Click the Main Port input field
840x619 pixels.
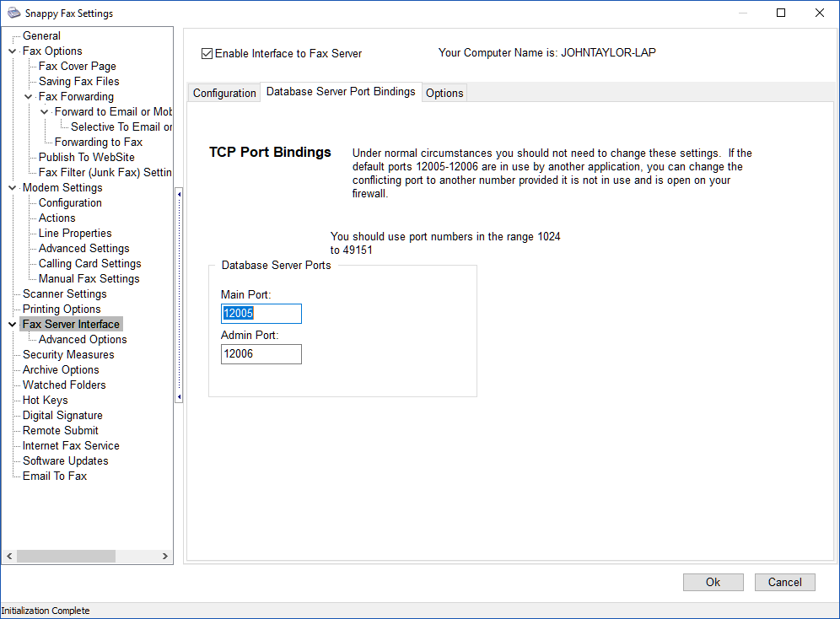coord(261,314)
